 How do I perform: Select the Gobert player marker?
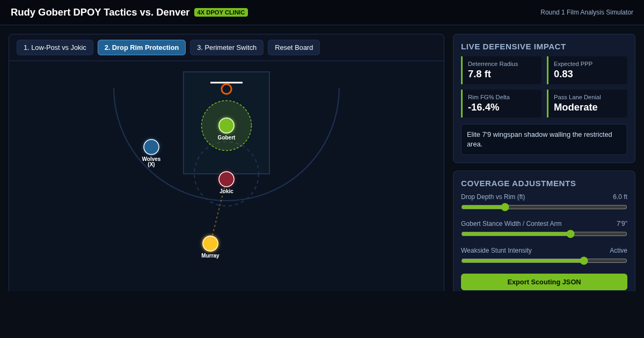226,126
